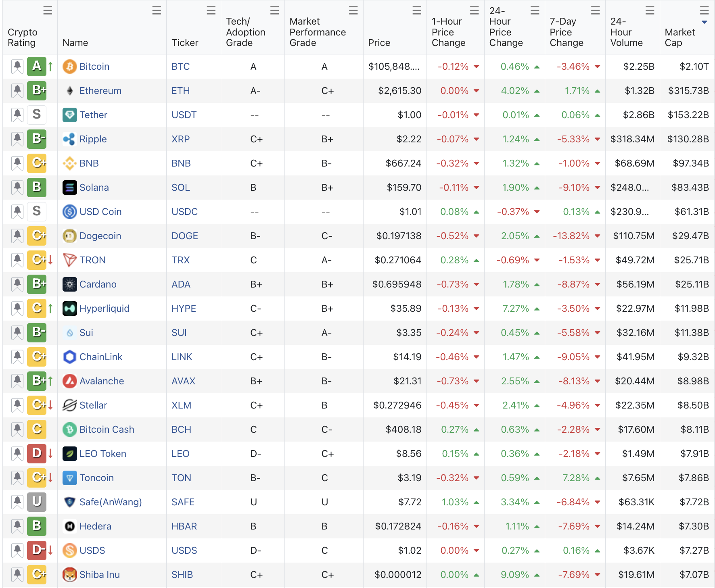Toggle the alert bell for Hedera
Image resolution: width=715 pixels, height=588 pixels.
(x=17, y=526)
